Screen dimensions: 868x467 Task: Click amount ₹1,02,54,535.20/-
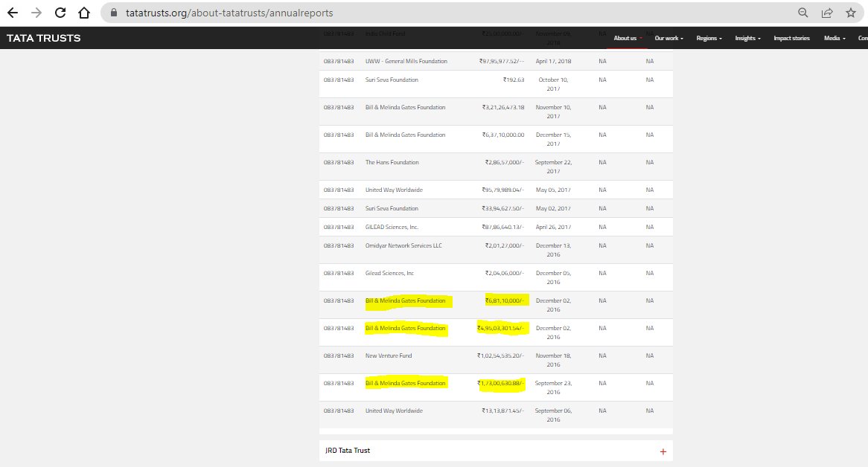click(x=500, y=356)
